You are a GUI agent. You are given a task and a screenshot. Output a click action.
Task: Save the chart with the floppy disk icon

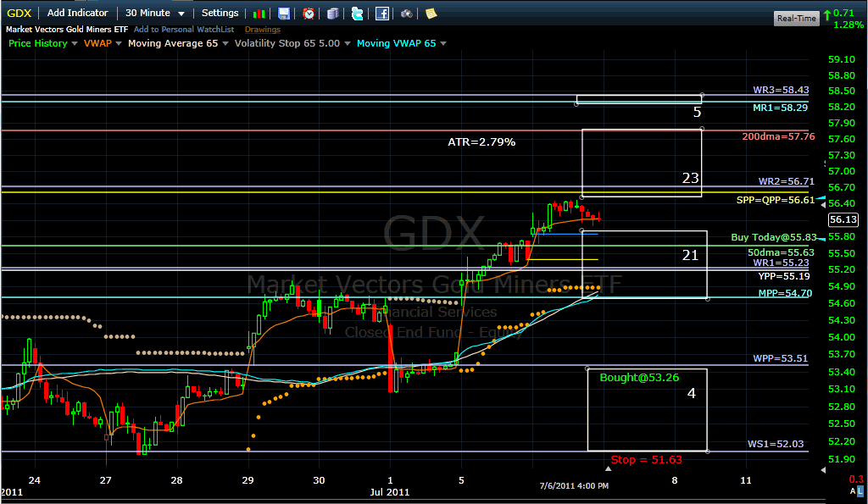283,14
